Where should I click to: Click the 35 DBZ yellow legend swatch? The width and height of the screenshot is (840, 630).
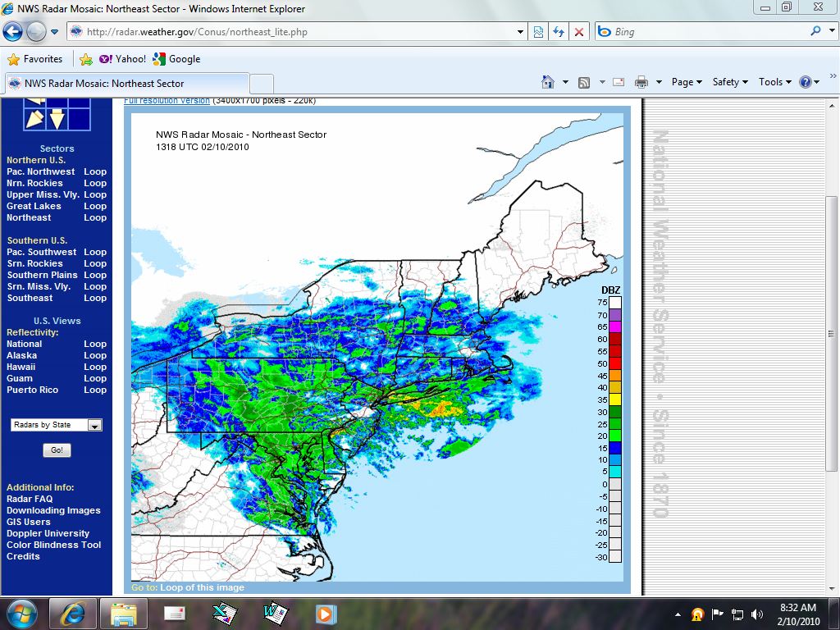[x=615, y=399]
